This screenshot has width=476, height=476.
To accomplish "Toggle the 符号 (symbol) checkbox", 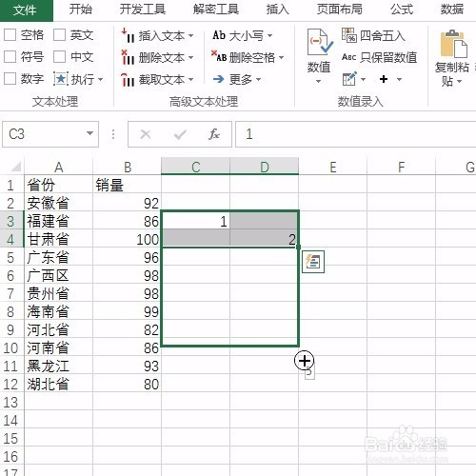I will (10, 57).
